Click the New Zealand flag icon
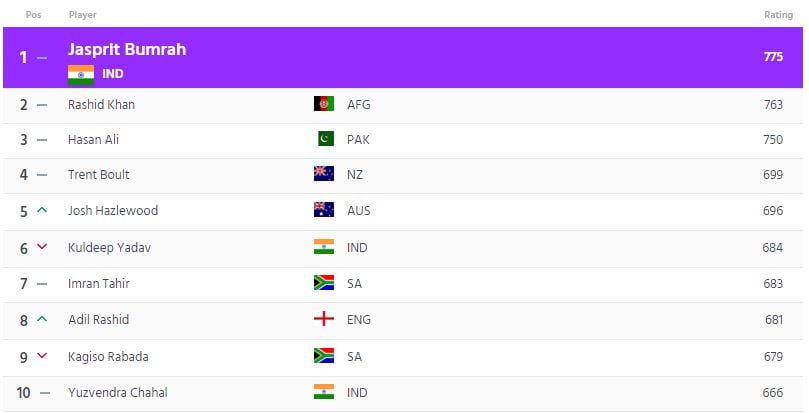 (324, 175)
